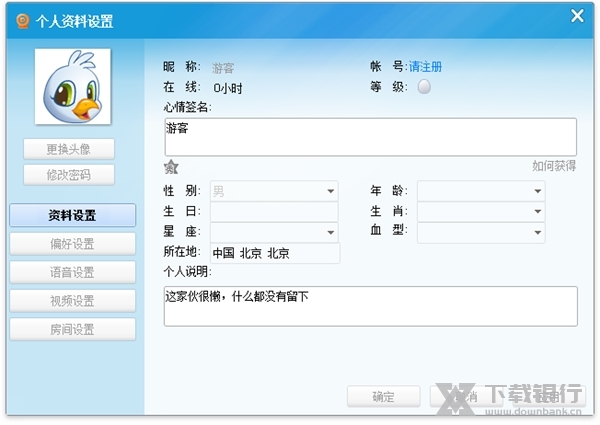Click the 生日 input field
This screenshot has width=600, height=425.
274,212
